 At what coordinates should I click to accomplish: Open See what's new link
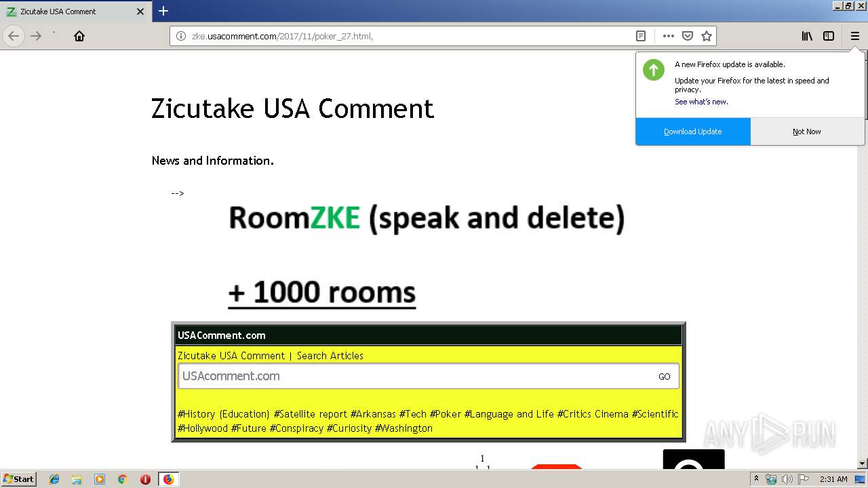coord(701,102)
